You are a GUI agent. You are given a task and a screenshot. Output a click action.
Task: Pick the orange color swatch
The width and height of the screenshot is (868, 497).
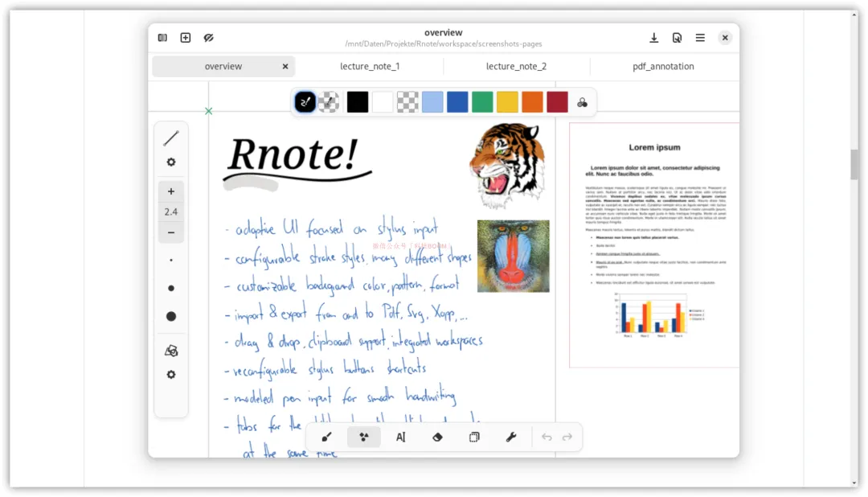pyautogui.click(x=532, y=102)
